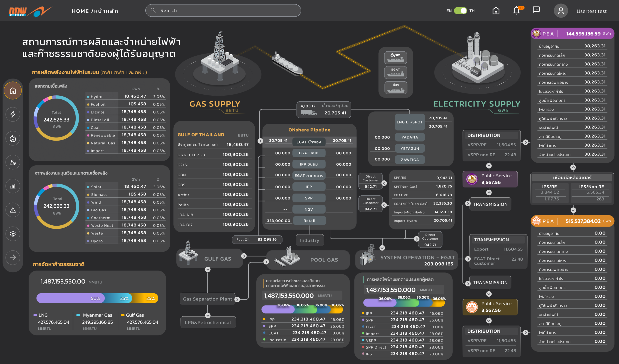Click the notification bell showing 10 alerts
619x364 pixels.
click(517, 11)
